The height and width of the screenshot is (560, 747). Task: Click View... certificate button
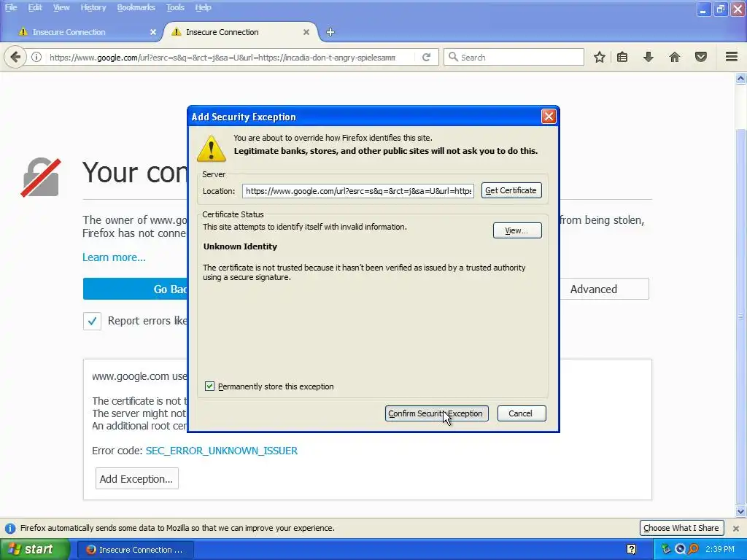coord(517,230)
